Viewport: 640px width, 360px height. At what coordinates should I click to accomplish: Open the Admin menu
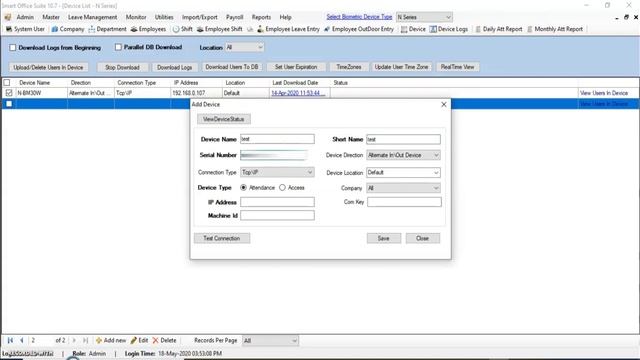coord(25,17)
